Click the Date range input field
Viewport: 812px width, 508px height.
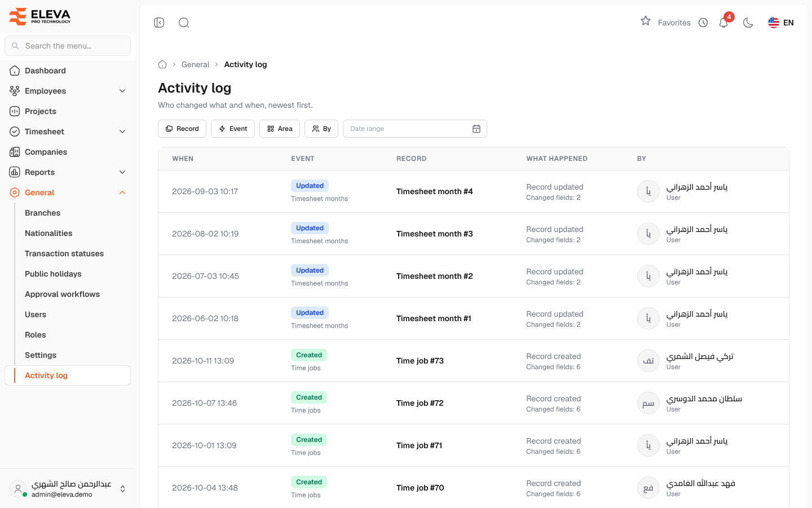click(x=415, y=129)
